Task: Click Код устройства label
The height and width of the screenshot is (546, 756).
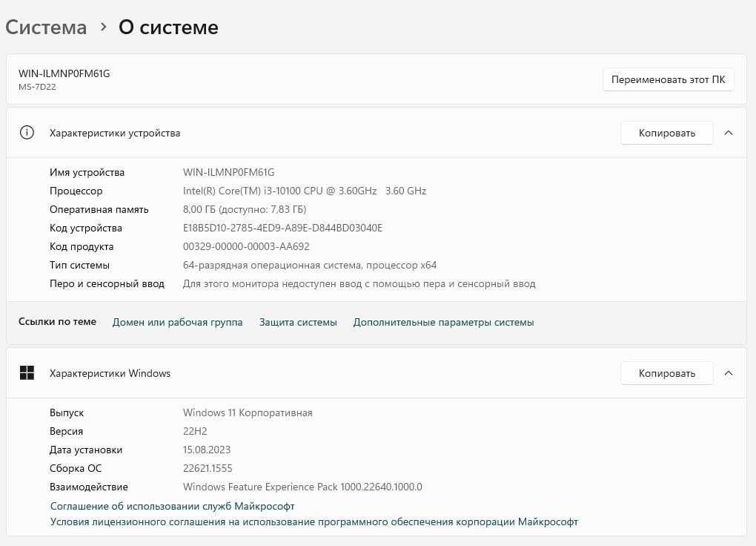Action: (86, 228)
